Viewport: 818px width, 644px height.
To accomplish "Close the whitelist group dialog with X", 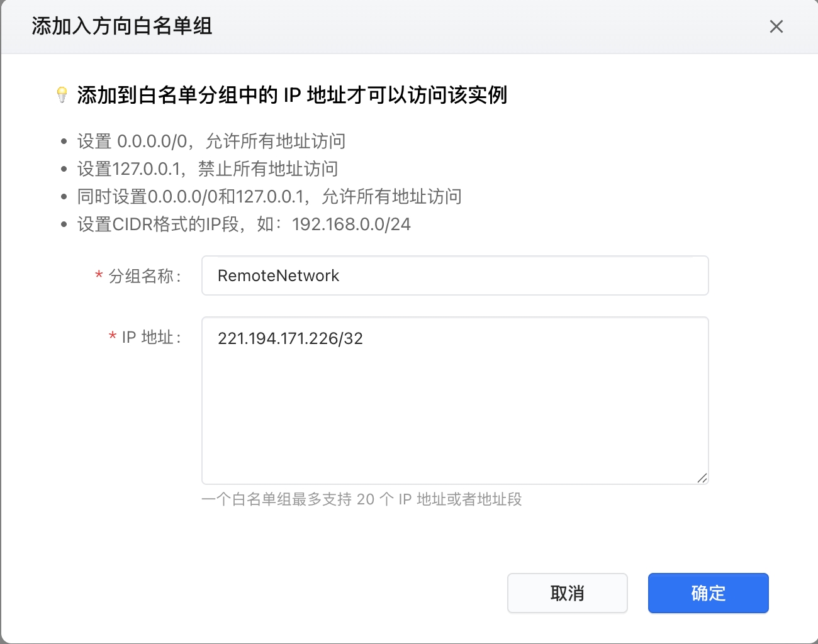I will tap(776, 26).
